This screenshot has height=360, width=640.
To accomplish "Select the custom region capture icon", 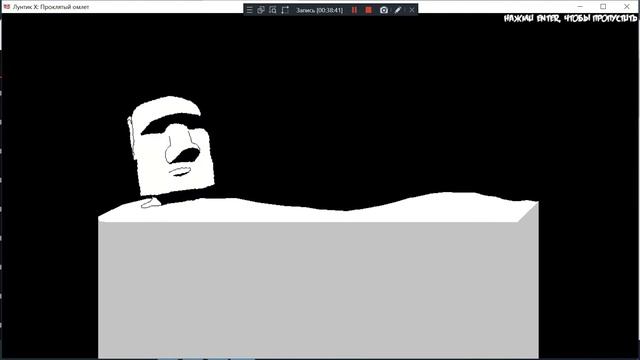I will click(x=285, y=10).
